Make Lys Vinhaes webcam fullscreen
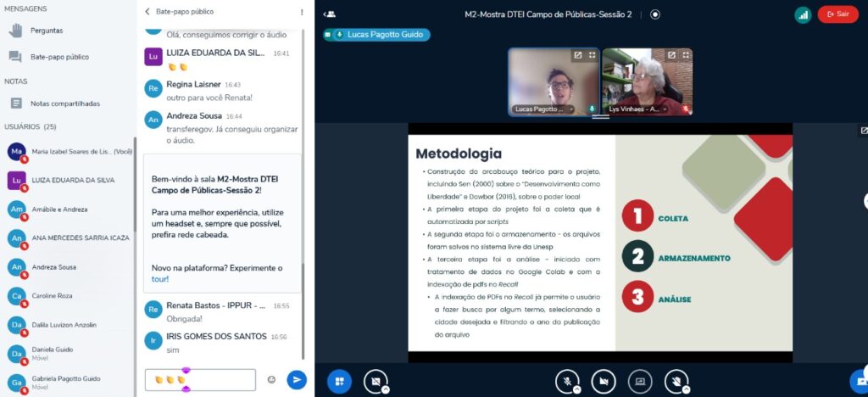Screen dimensions: 868x397 (x=684, y=55)
